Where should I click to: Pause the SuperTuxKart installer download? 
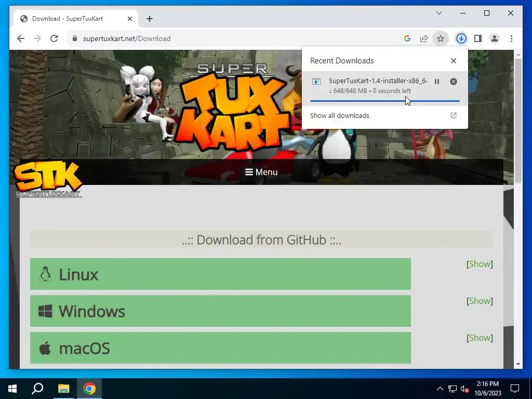click(x=437, y=82)
